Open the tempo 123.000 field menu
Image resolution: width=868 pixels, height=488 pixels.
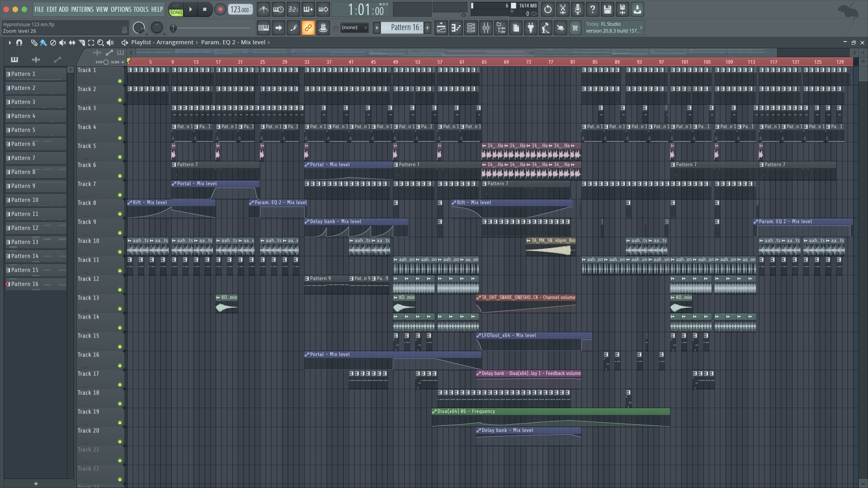pos(241,9)
